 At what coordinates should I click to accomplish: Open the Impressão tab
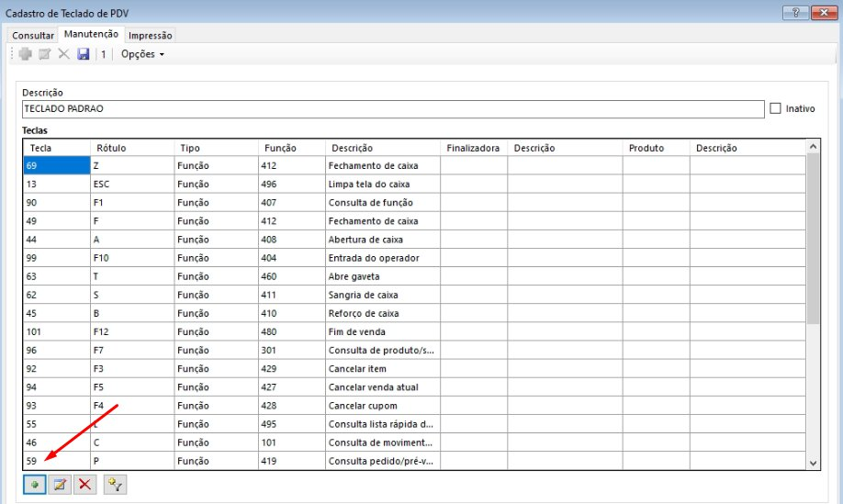pos(150,35)
